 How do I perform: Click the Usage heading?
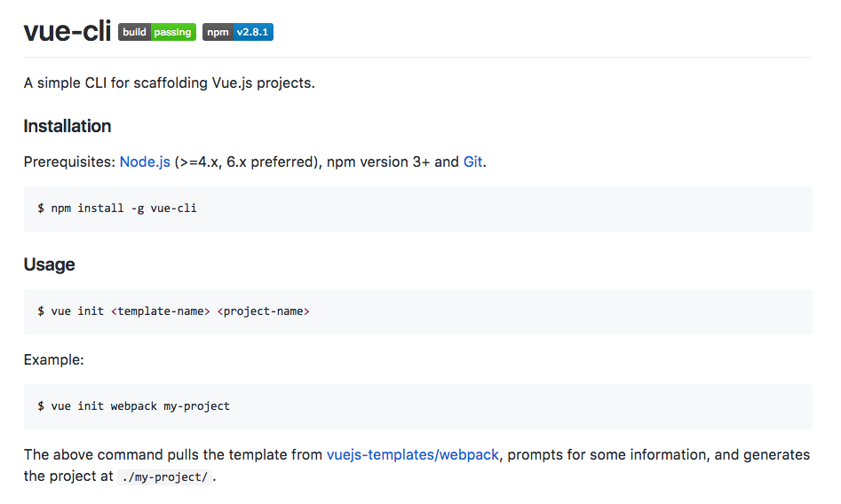[50, 264]
